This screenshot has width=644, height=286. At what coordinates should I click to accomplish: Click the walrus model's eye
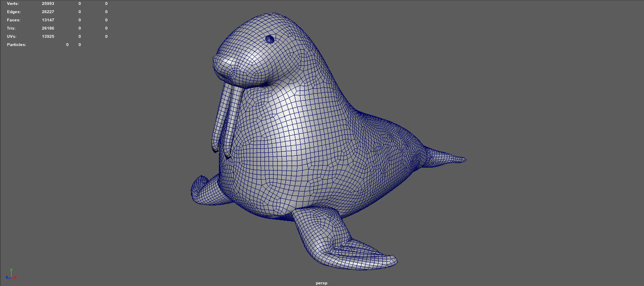pyautogui.click(x=270, y=39)
